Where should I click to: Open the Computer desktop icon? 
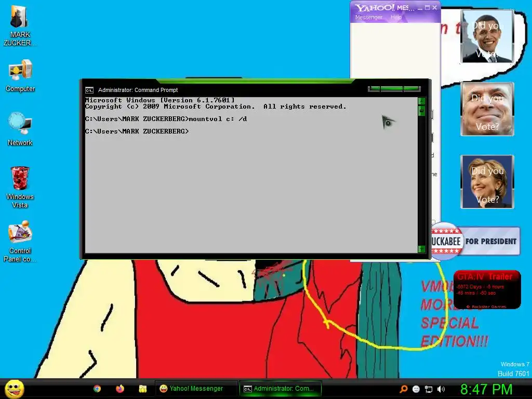20,76
